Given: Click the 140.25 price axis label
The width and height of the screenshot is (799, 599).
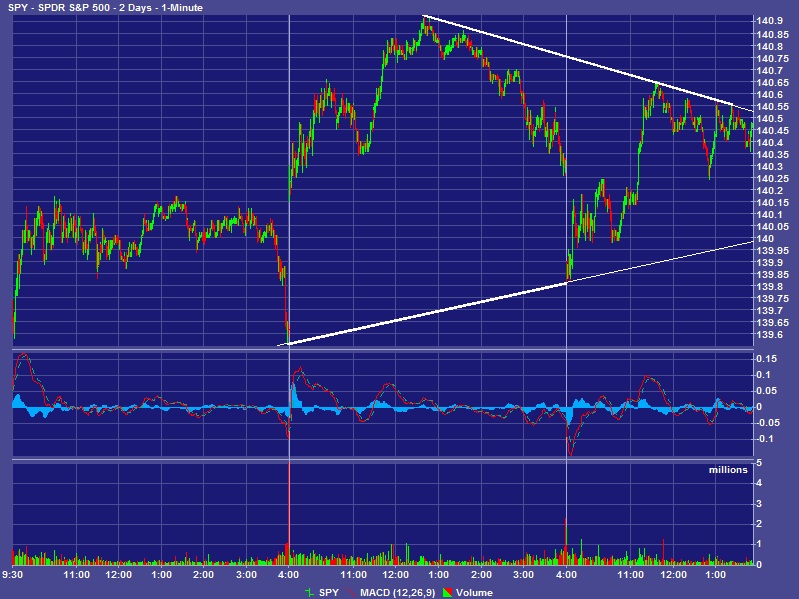Looking at the screenshot, I should (x=773, y=179).
